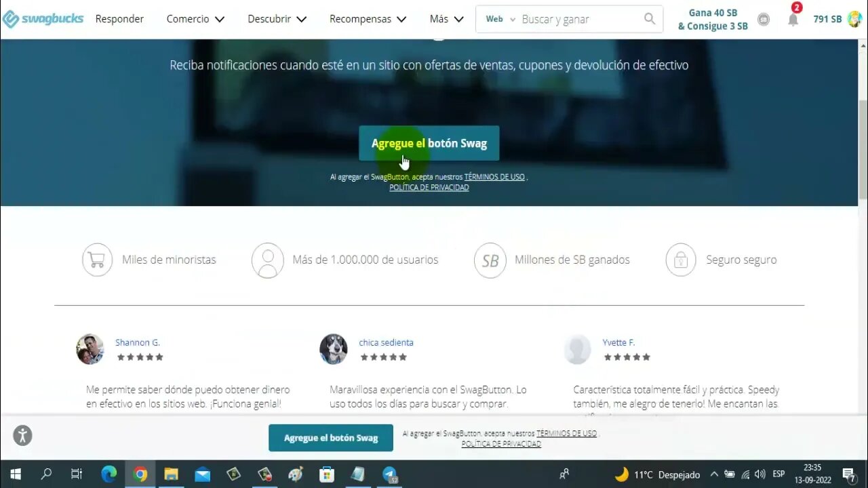Screen dimensions: 868x488
Task: Click Shannon G.'s avatar photo
Action: [90, 349]
